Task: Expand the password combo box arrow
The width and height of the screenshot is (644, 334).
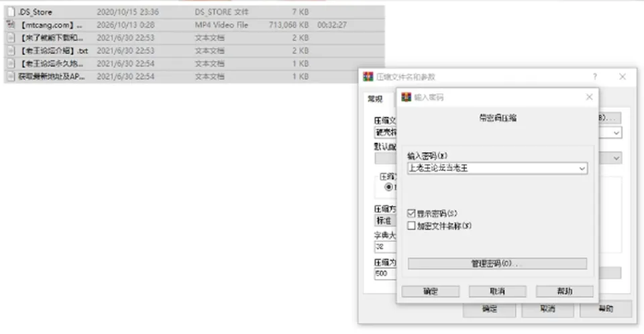Action: [x=582, y=168]
